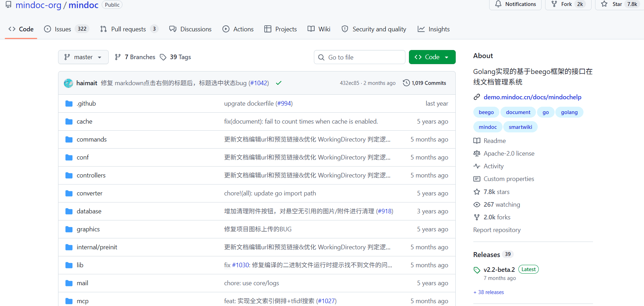Click the conf folder icon

[69, 157]
